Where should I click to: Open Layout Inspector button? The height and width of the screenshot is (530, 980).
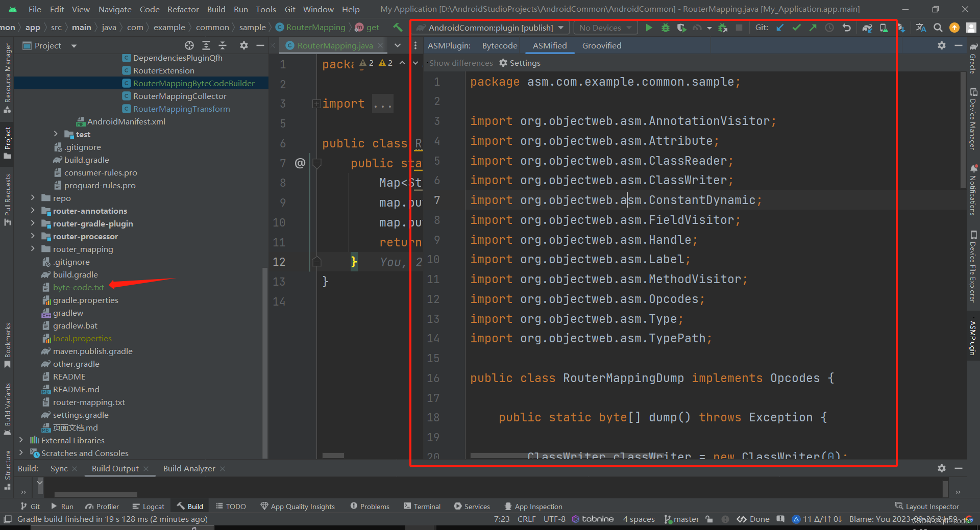tap(927, 507)
